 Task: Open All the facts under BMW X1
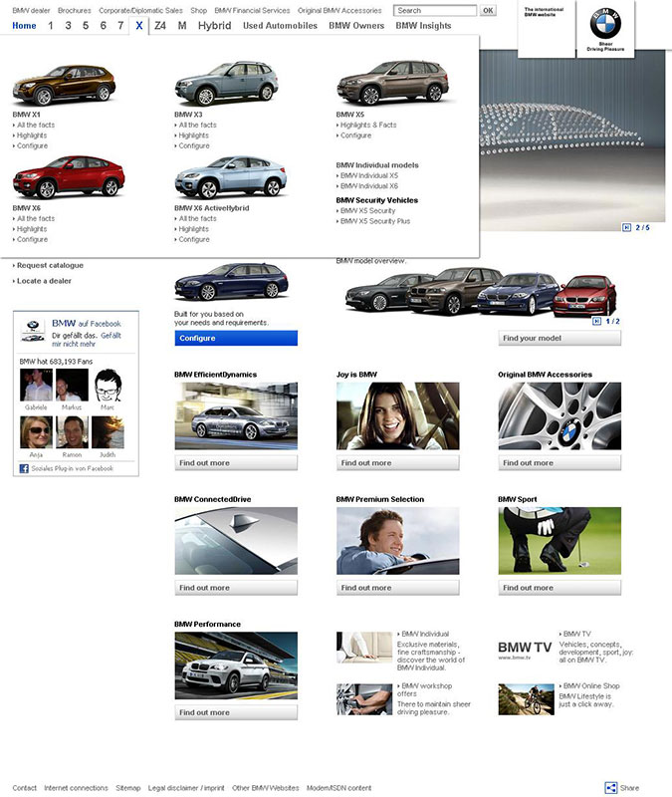click(36, 125)
